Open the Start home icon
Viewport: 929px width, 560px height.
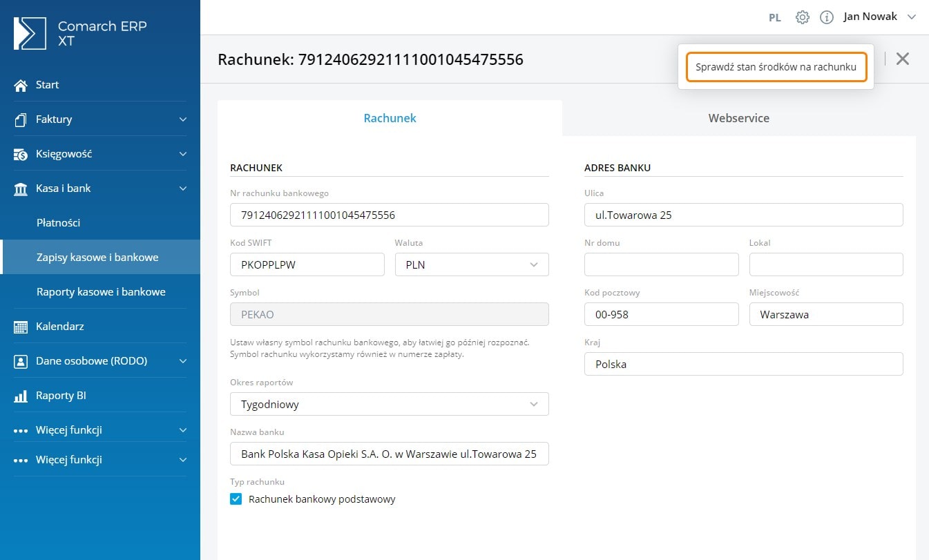coord(21,85)
